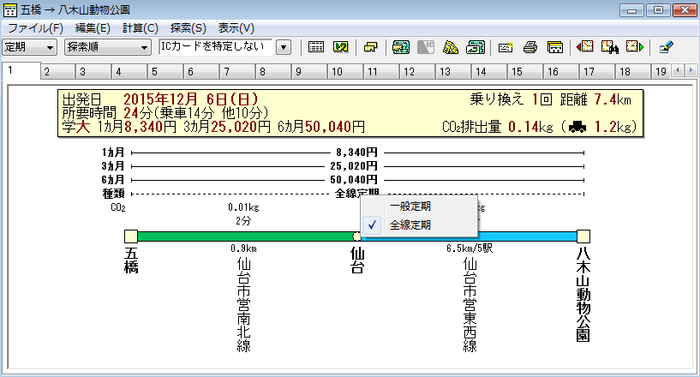Click the application icon in title bar
Image resolution: width=700 pixels, height=377 pixels.
pos(10,10)
